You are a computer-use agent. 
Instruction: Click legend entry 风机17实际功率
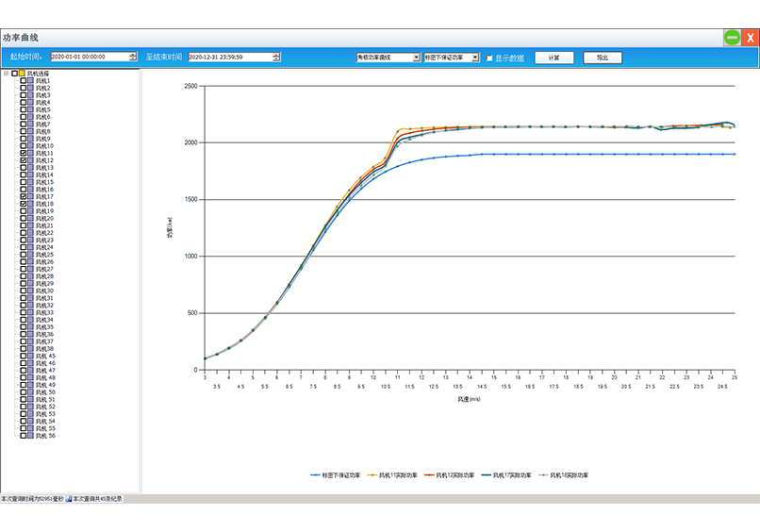506,475
